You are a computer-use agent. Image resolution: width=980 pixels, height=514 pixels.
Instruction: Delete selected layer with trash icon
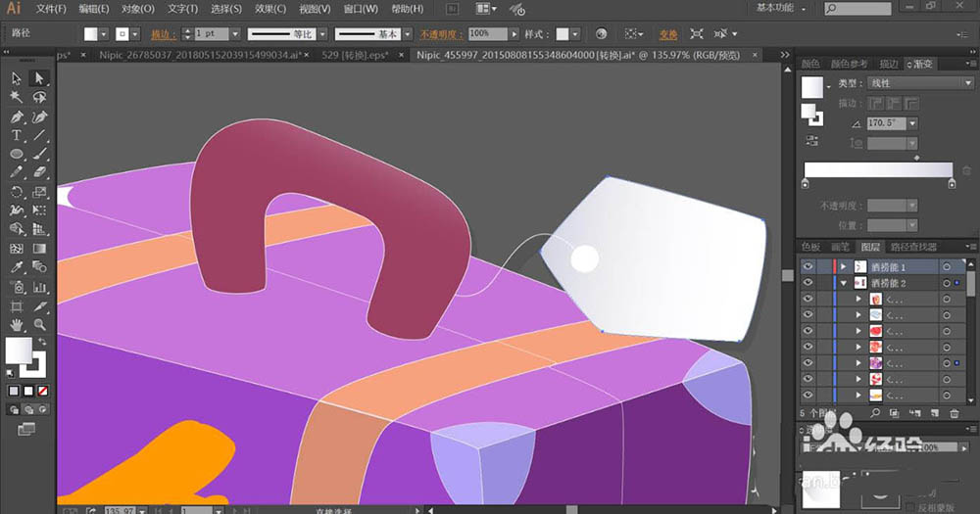[954, 413]
